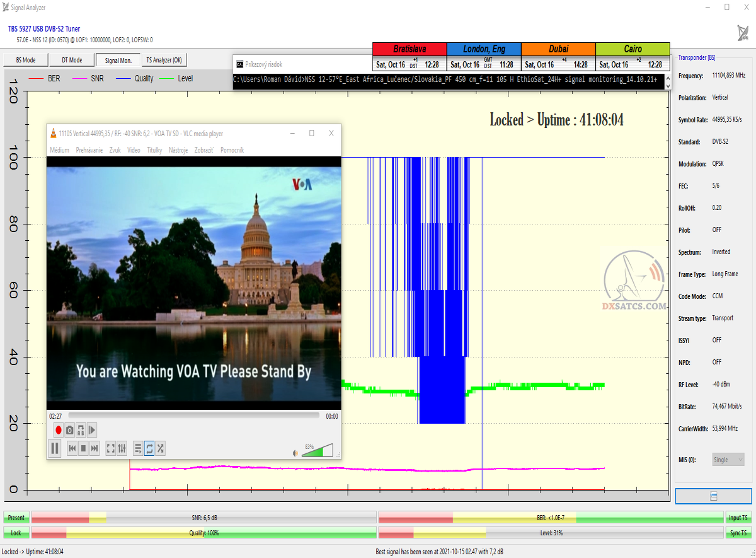The height and width of the screenshot is (558, 756).
Task: Adjust the VLC volume slider
Action: click(x=317, y=450)
